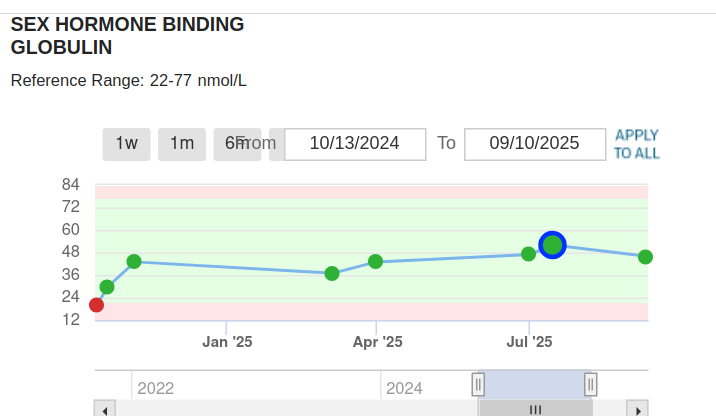The height and width of the screenshot is (416, 716).
Task: Click the To date field showing 09/10/2025
Action: pos(535,144)
